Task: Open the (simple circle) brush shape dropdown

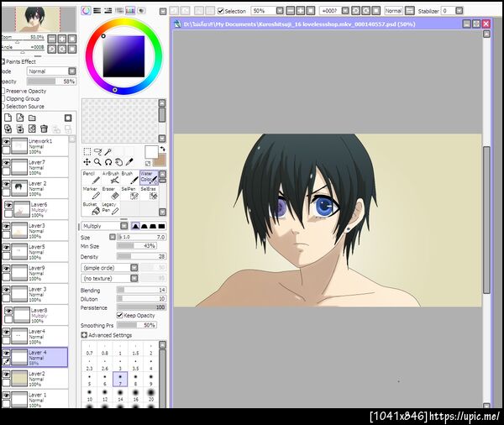Action: pyautogui.click(x=134, y=267)
